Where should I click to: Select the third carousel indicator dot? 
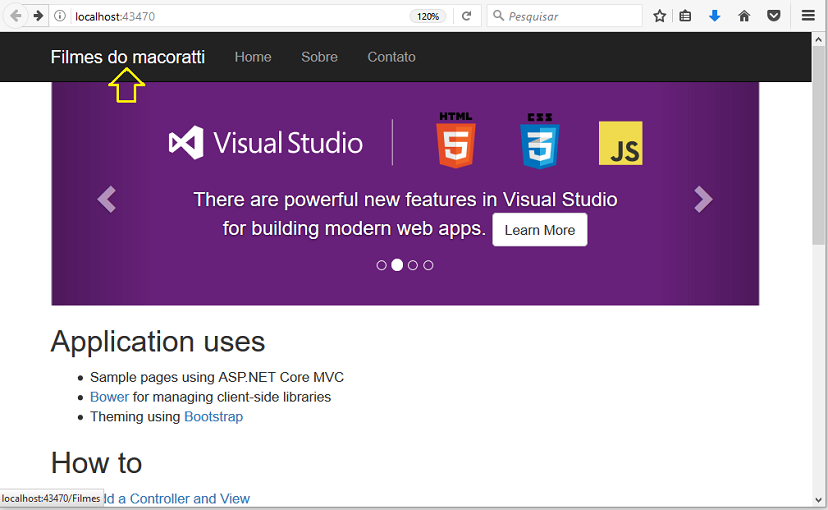413,265
